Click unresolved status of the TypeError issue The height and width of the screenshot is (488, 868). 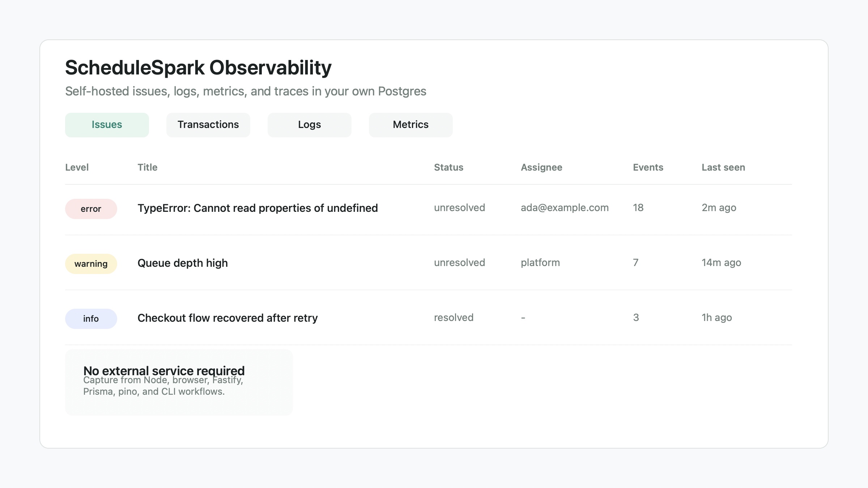tap(459, 208)
